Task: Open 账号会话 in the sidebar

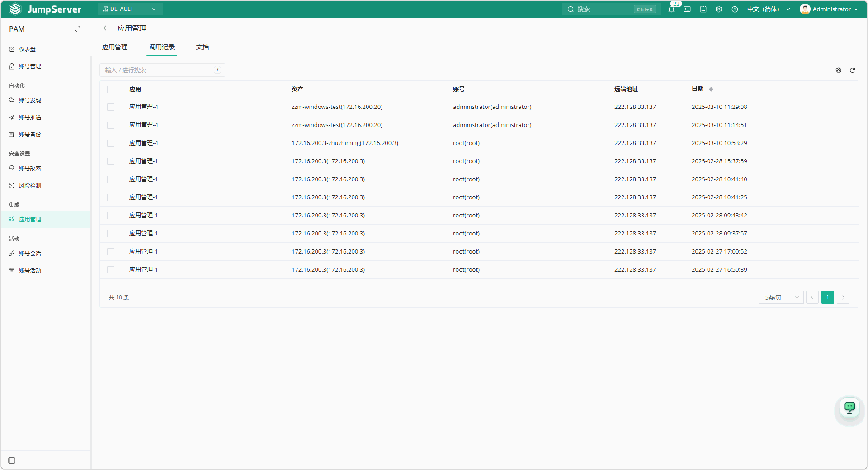Action: click(30, 253)
